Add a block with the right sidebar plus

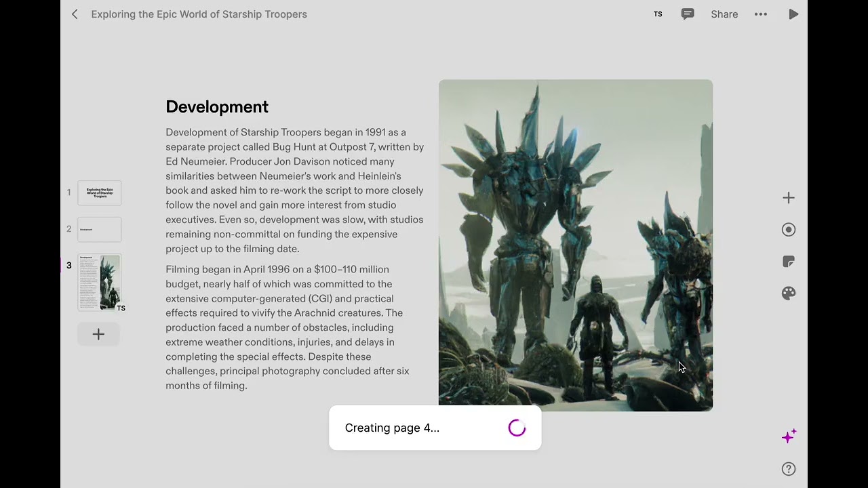coord(789,198)
